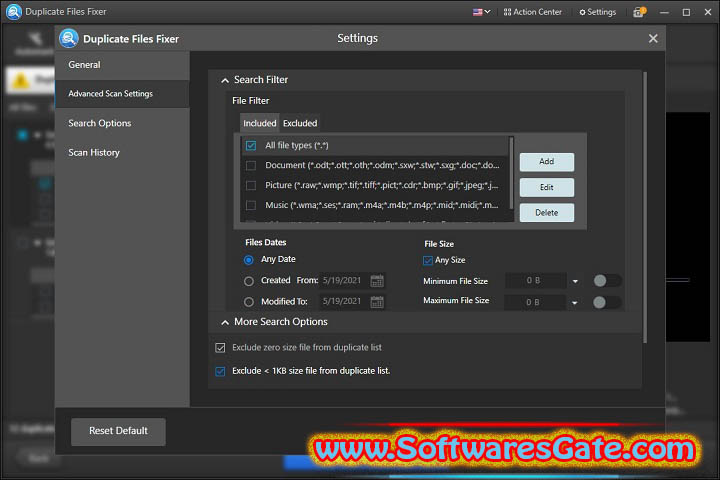Check the Music file type filter
The width and height of the screenshot is (720, 480).
tap(251, 205)
